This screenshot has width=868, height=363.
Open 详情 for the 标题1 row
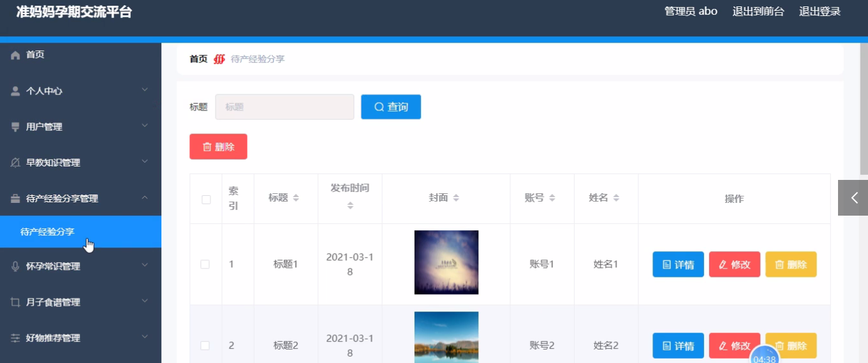tap(678, 265)
